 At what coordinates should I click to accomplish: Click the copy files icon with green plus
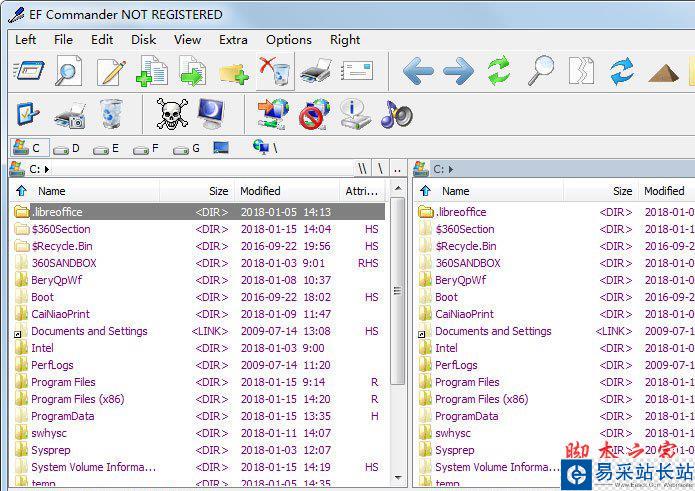pos(152,71)
